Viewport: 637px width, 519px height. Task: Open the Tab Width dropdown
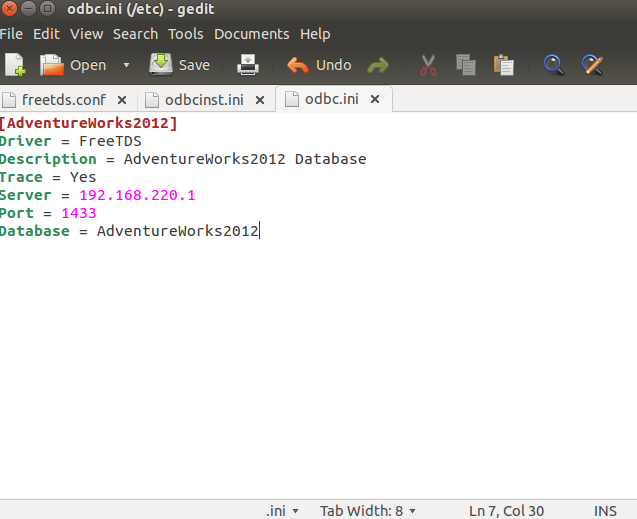[x=368, y=510]
